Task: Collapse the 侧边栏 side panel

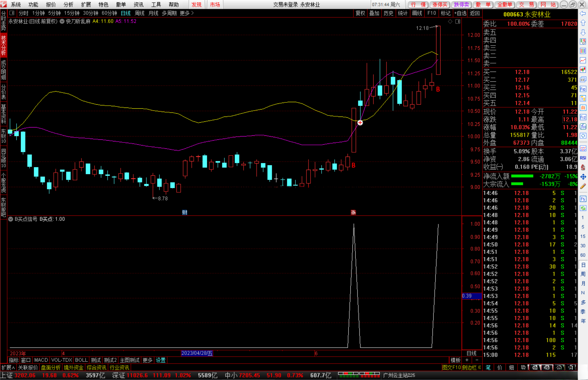Action: (471, 367)
